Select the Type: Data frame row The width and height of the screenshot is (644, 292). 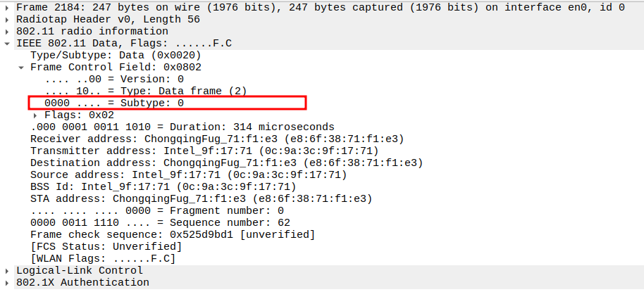pos(146,91)
